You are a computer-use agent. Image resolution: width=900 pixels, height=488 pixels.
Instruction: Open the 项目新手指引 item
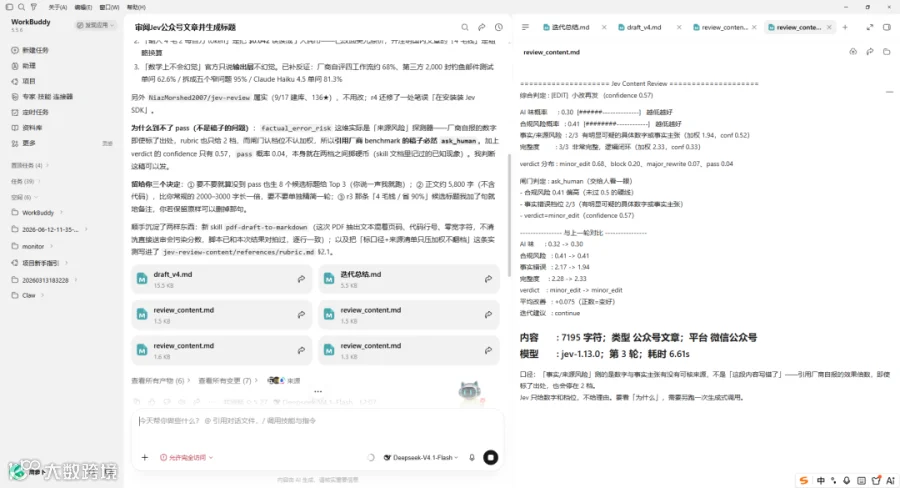(x=40, y=263)
